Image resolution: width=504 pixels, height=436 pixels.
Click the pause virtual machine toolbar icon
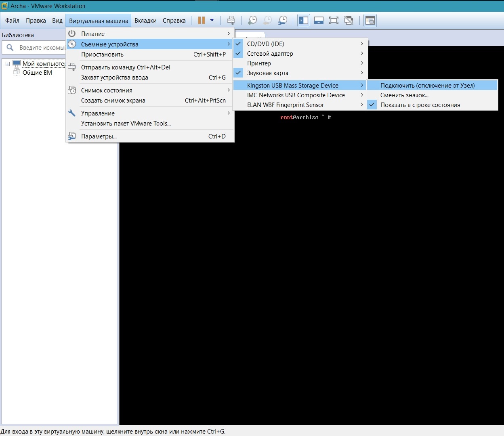[x=201, y=20]
